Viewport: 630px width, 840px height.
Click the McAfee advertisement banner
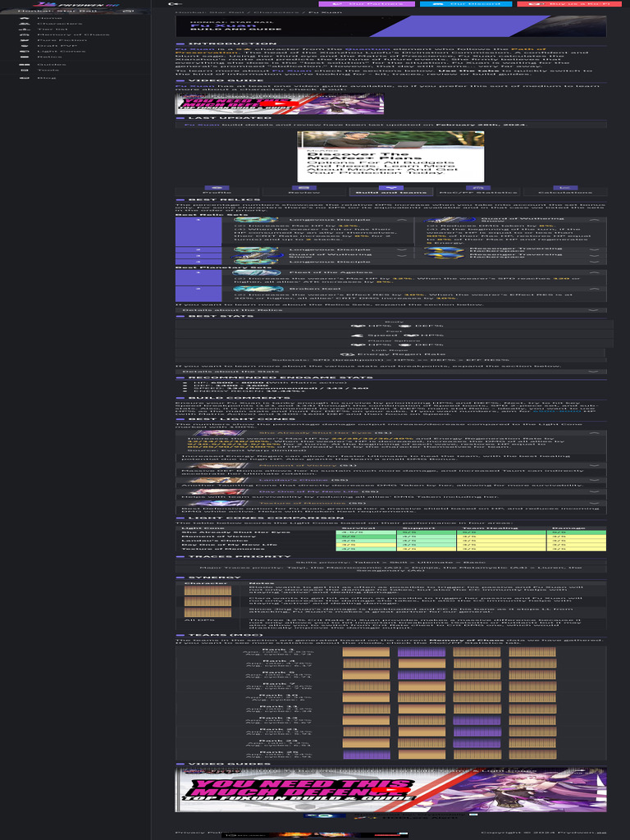pyautogui.click(x=390, y=157)
